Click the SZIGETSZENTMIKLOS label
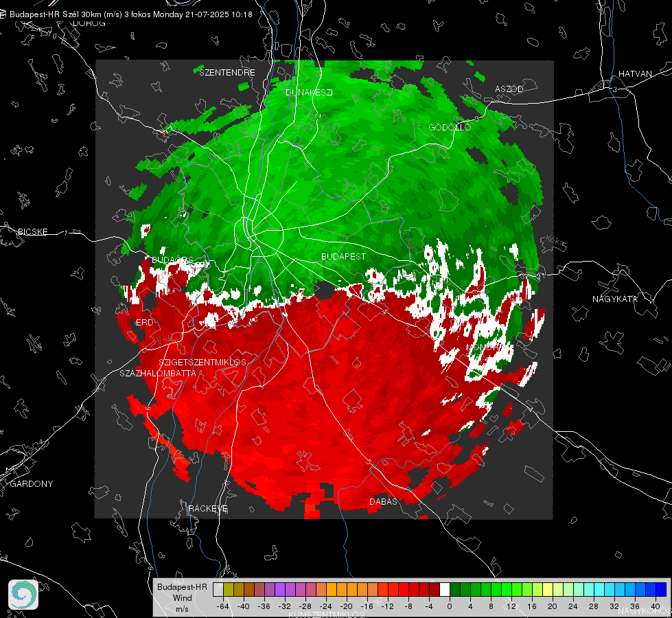672x618 pixels. pos(202,363)
